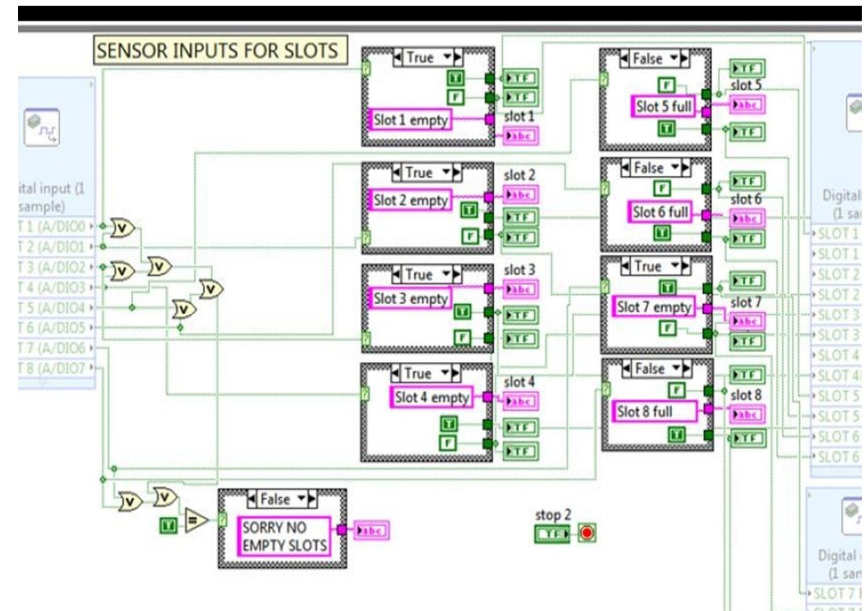Open False selector of SORRY NO EMPTY SLOTS case
Viewport: 868px width, 611px height.
tap(282, 499)
